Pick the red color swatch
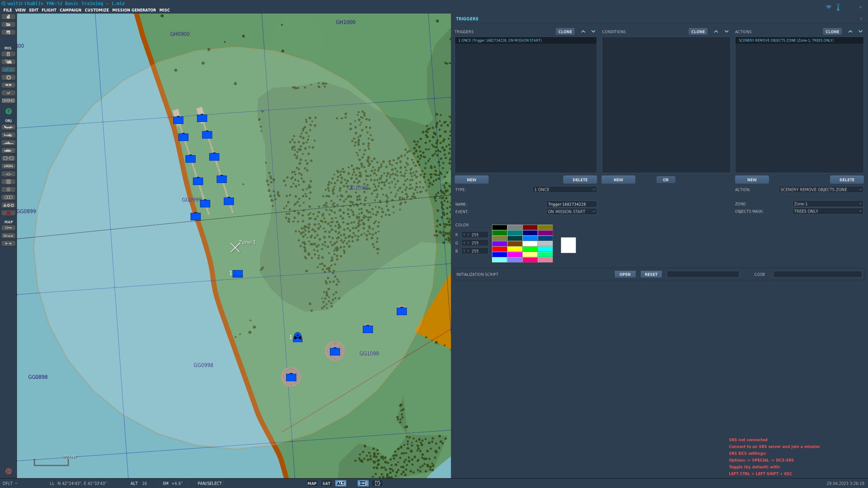 [x=499, y=249]
